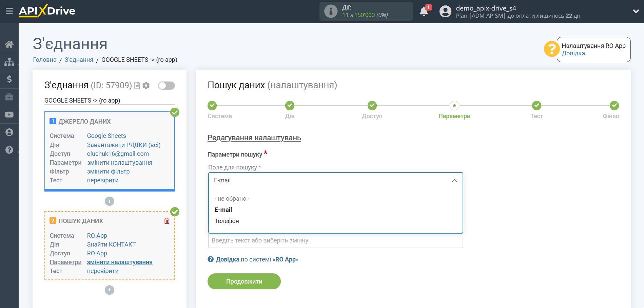Click the billing dollar icon in sidebar
The width and height of the screenshot is (644, 308).
point(9,79)
